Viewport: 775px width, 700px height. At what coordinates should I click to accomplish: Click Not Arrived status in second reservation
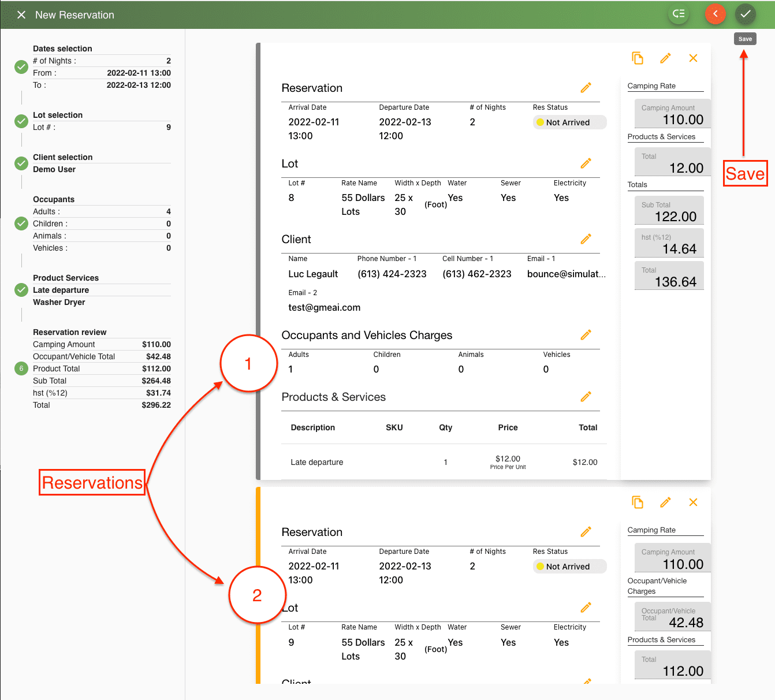(569, 567)
